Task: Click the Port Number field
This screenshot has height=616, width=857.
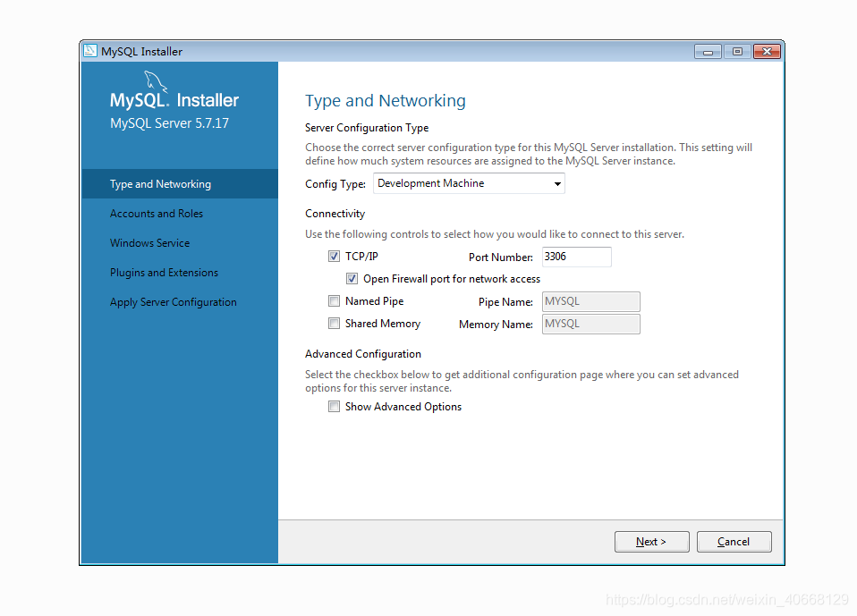Action: (x=577, y=257)
